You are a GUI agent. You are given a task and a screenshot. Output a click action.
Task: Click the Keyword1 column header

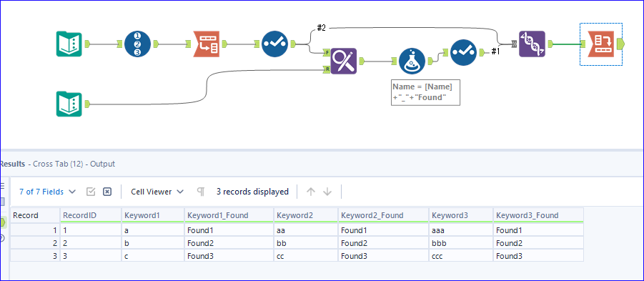click(153, 215)
